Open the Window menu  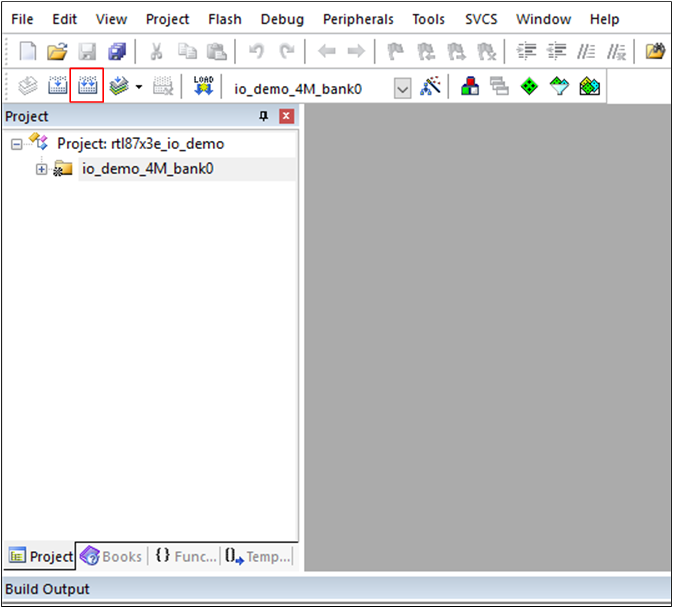click(543, 19)
